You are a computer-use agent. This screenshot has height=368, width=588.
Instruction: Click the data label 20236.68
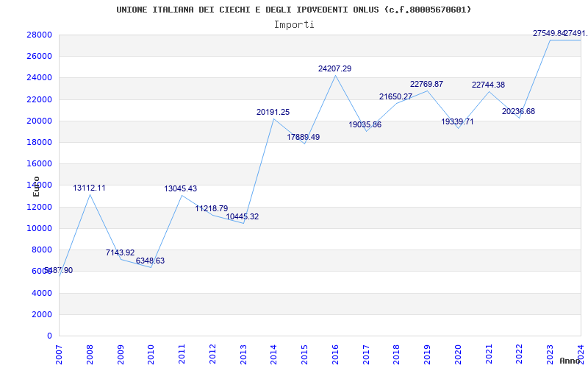point(519,112)
